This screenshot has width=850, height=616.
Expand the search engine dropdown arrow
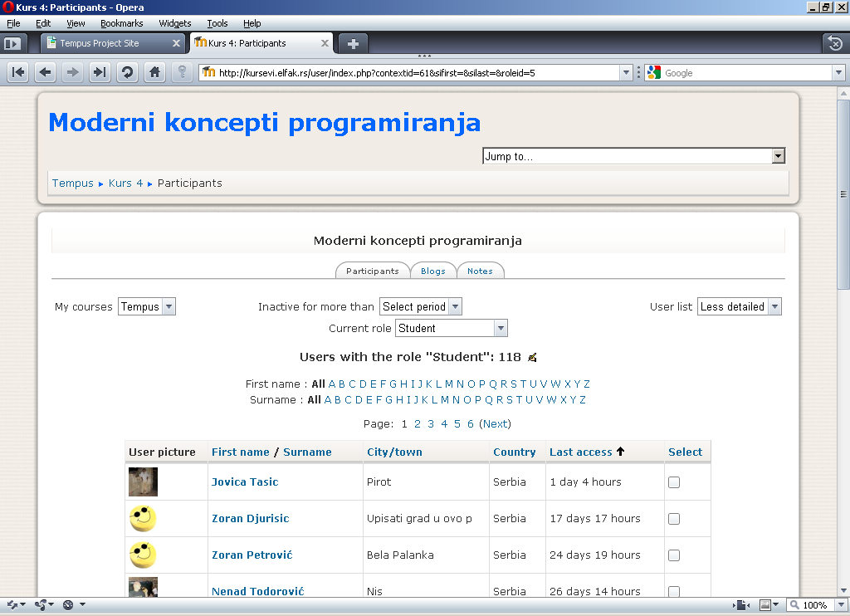(838, 73)
